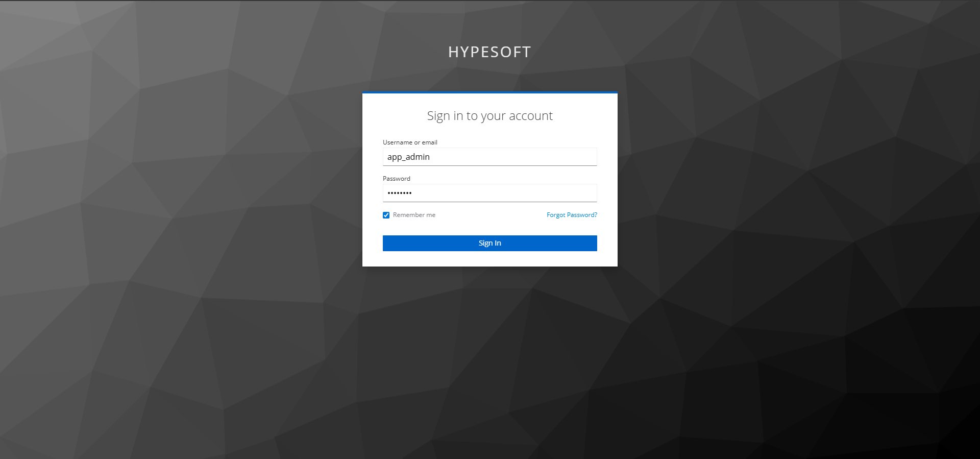Click the Sign in to your account heading

[x=490, y=116]
